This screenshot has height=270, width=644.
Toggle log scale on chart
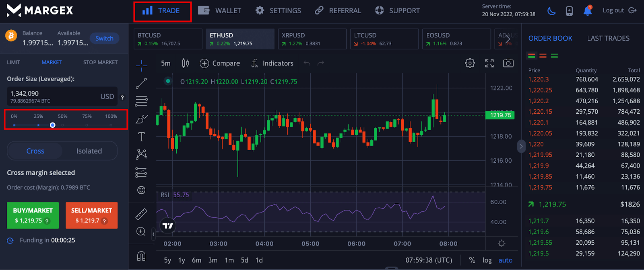(x=487, y=260)
